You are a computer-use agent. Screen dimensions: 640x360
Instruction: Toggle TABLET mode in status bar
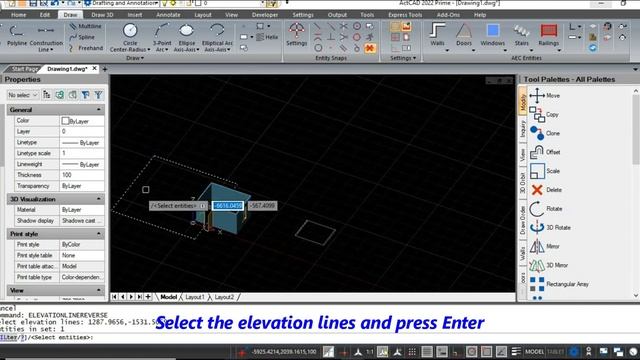pos(555,351)
